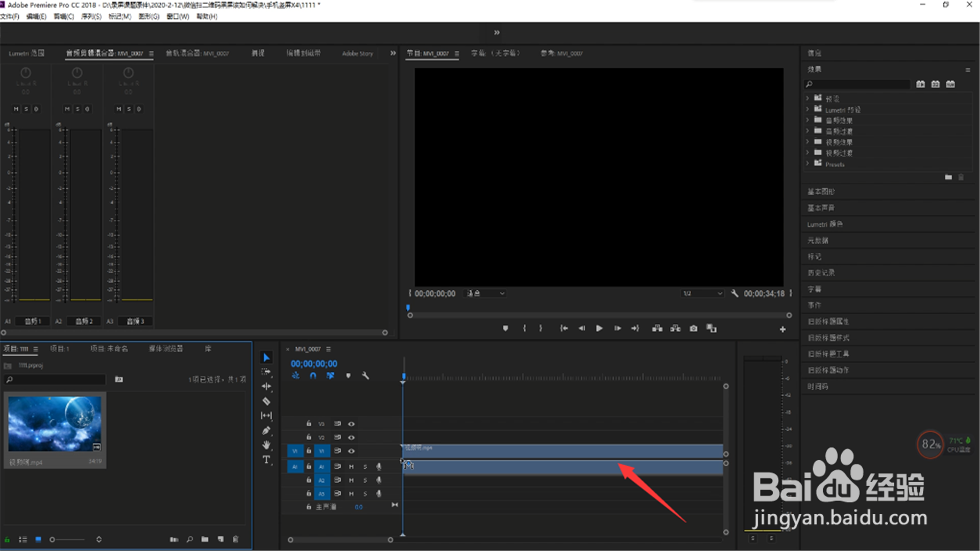Expand the fifth Effects folder (video effects)
Image resolution: width=980 pixels, height=551 pixels.
click(x=807, y=142)
